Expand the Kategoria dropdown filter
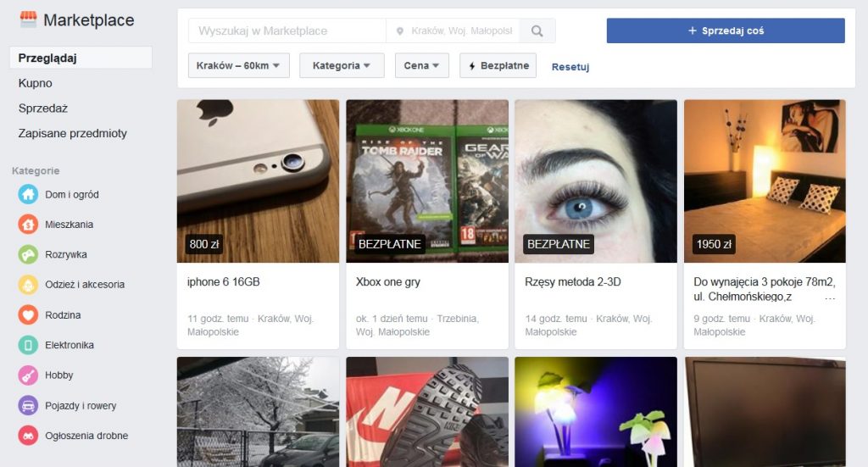 pyautogui.click(x=341, y=65)
